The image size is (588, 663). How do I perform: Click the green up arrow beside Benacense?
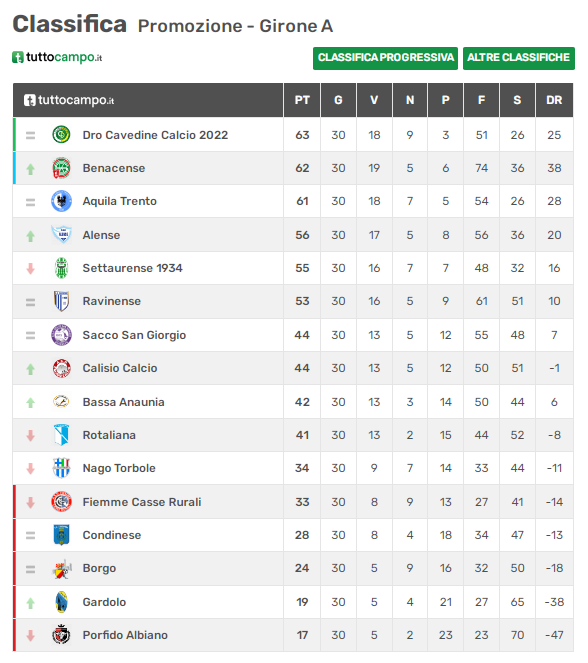pyautogui.click(x=30, y=170)
